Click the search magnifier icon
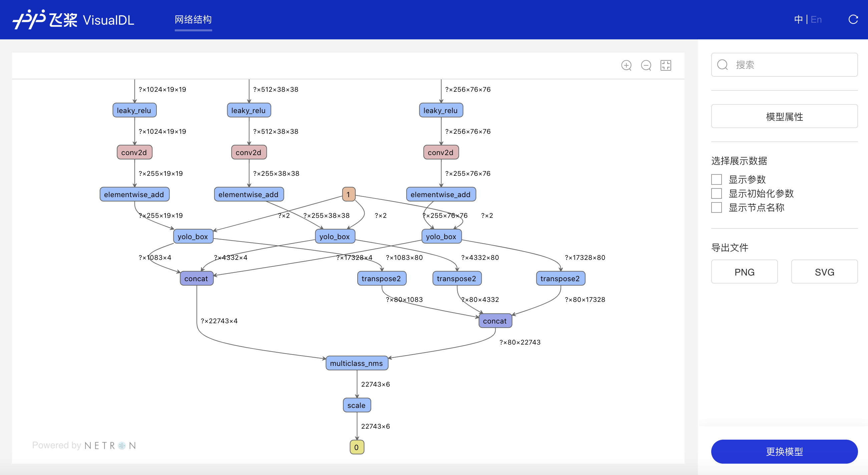This screenshot has height=475, width=868. pyautogui.click(x=722, y=65)
